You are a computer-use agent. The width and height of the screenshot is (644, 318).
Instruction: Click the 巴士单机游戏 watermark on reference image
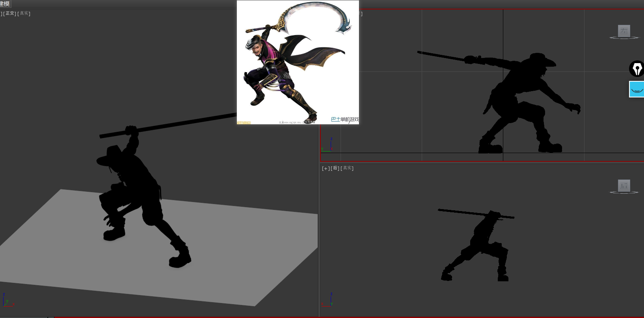coord(345,119)
